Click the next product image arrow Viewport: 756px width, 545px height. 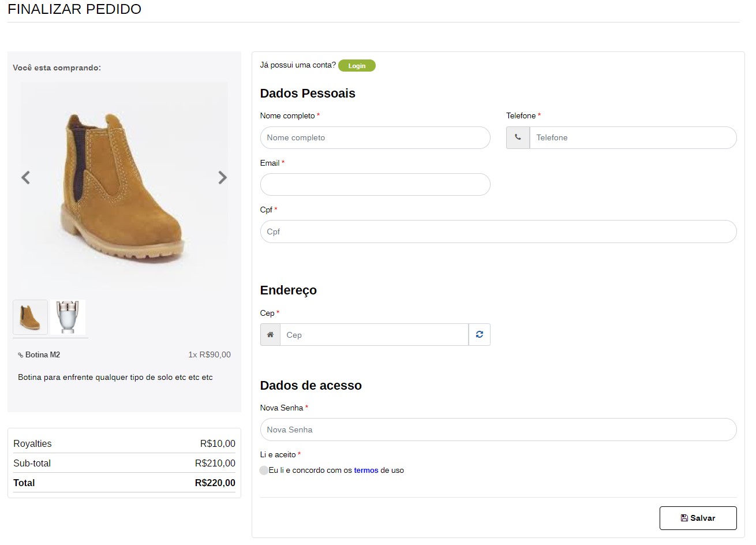pyautogui.click(x=223, y=178)
